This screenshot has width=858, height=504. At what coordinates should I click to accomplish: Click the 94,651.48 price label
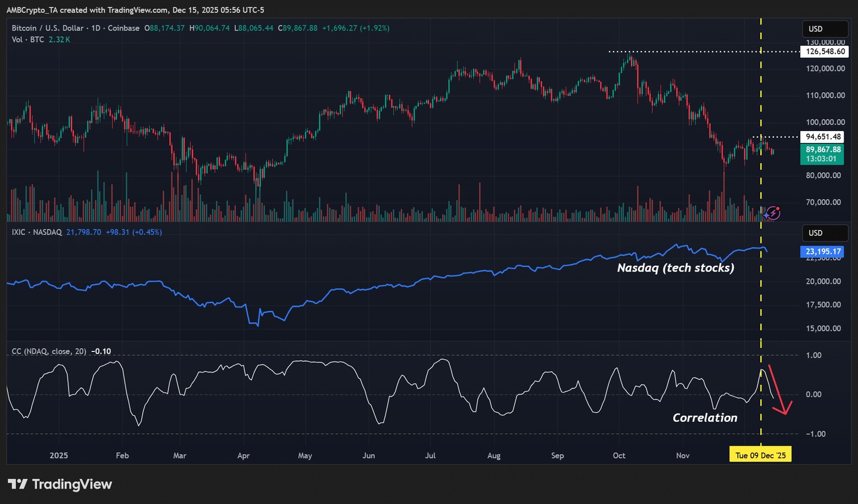[823, 137]
